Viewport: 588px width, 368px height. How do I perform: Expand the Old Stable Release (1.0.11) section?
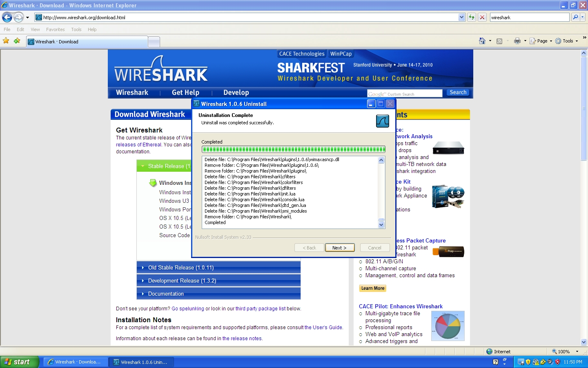218,267
